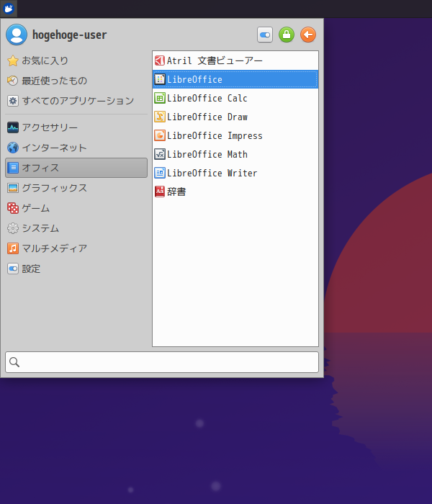Select the グラフィックス category
The height and width of the screenshot is (504, 432).
point(76,188)
